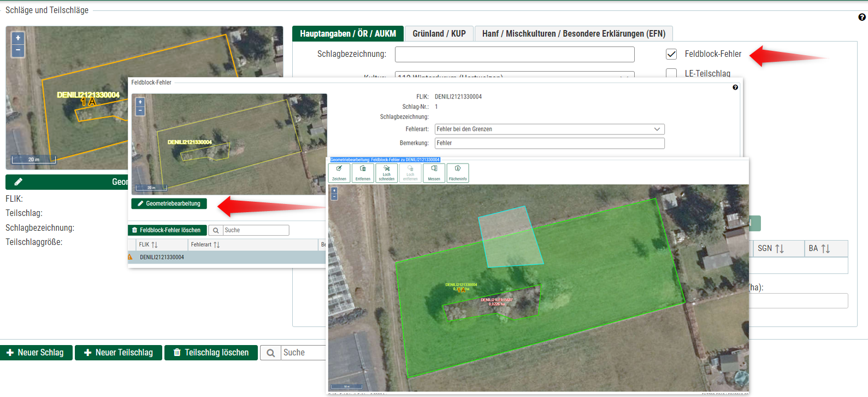Open the Flächeninfo area info tool
This screenshot has width=868, height=397.
[458, 173]
